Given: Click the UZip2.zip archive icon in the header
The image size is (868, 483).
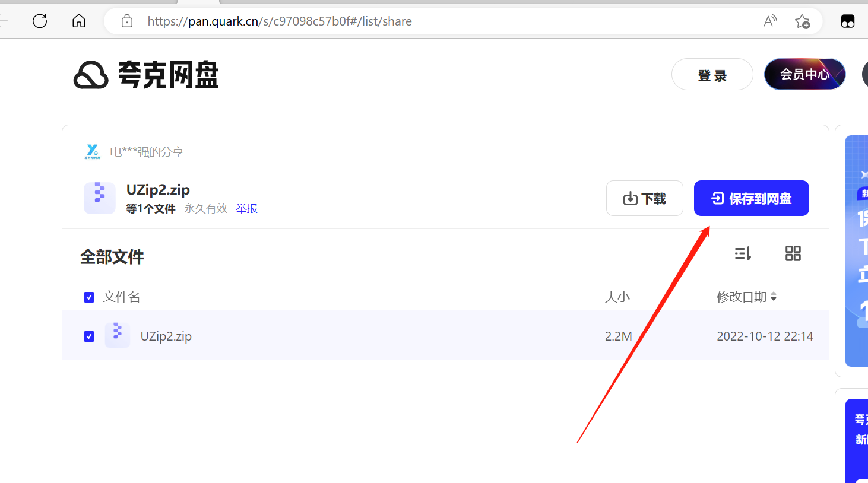Looking at the screenshot, I should [x=100, y=198].
